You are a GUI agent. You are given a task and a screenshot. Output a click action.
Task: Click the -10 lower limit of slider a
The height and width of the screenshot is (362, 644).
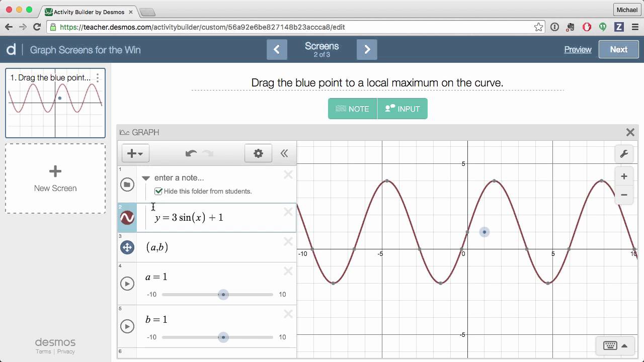tap(151, 295)
